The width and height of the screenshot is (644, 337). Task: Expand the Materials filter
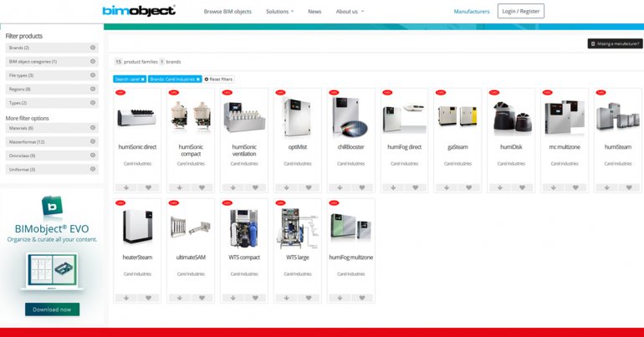pyautogui.click(x=52, y=128)
